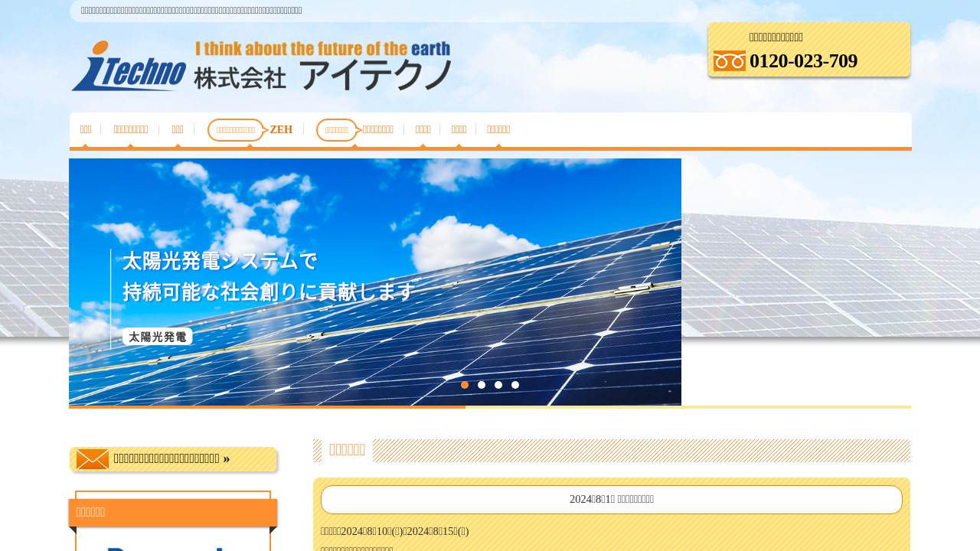
Task: Call the 0120-023-709 phone number link
Action: pyautogui.click(x=803, y=61)
